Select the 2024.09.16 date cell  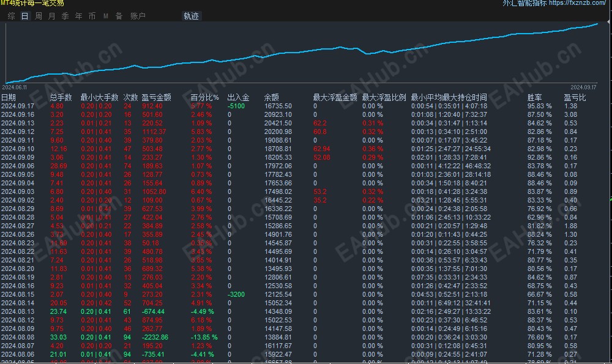[18, 114]
